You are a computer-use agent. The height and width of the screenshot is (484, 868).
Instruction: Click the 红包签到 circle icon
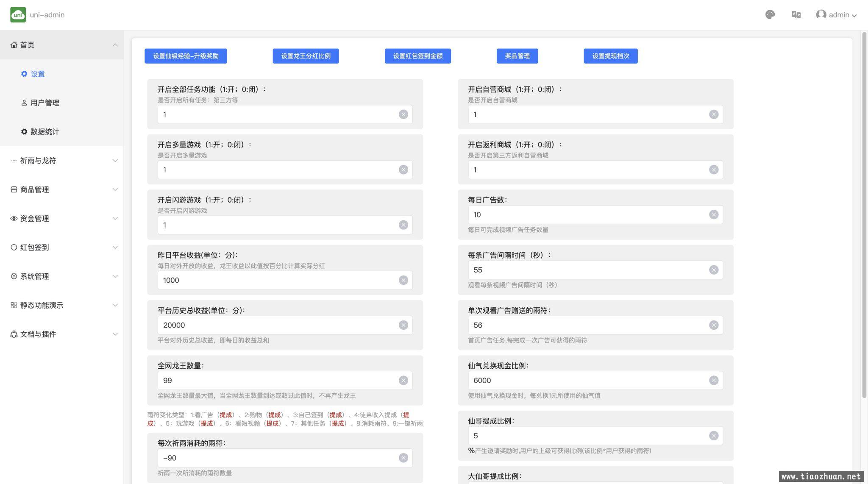pyautogui.click(x=14, y=248)
